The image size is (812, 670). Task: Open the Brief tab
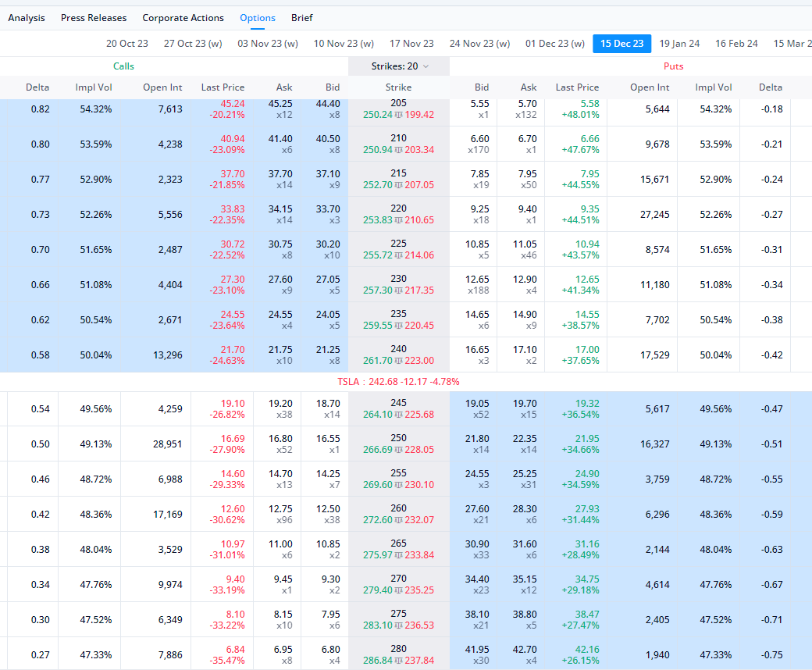click(302, 18)
